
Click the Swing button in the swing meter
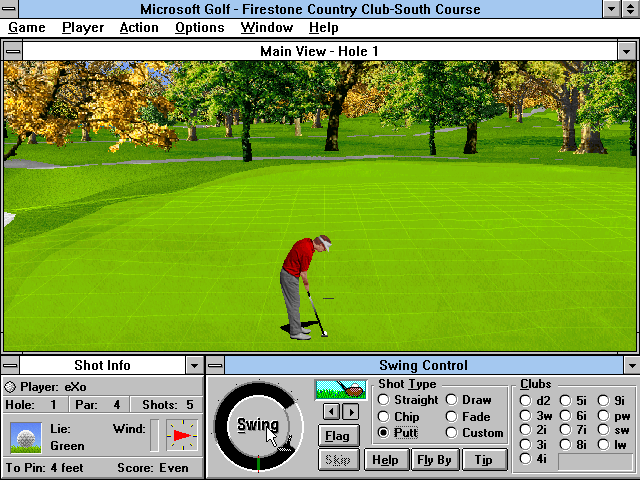pos(258,425)
